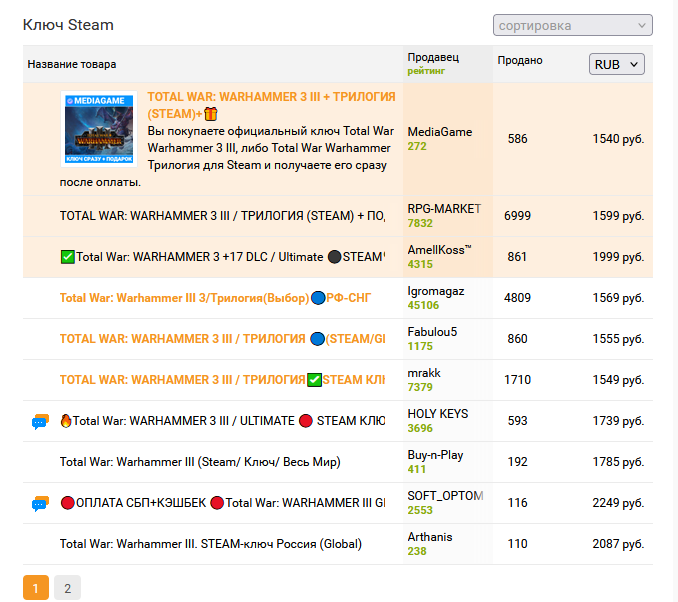Click the gift icon after (STEAM)+
Viewport: 678px width, 602px height.
point(211,114)
